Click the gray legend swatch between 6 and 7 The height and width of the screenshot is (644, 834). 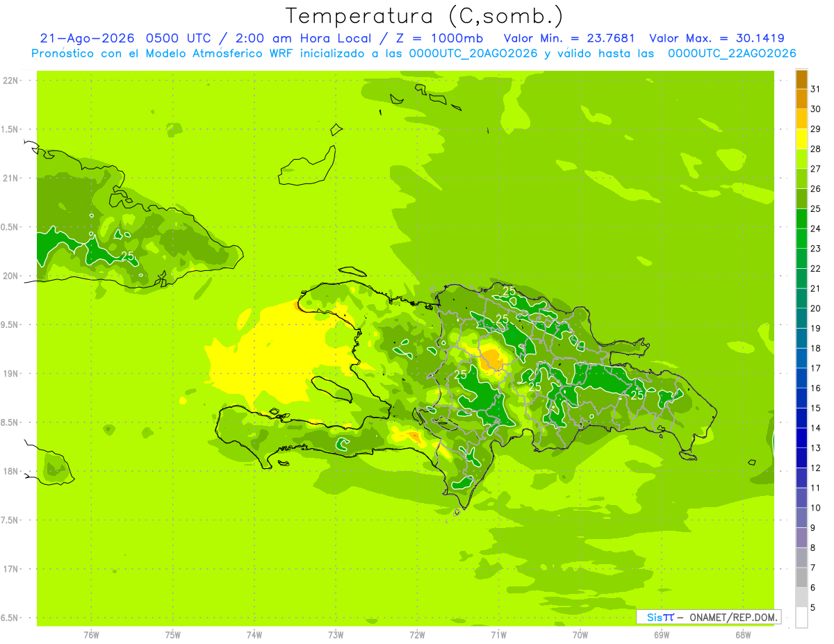coord(801,577)
